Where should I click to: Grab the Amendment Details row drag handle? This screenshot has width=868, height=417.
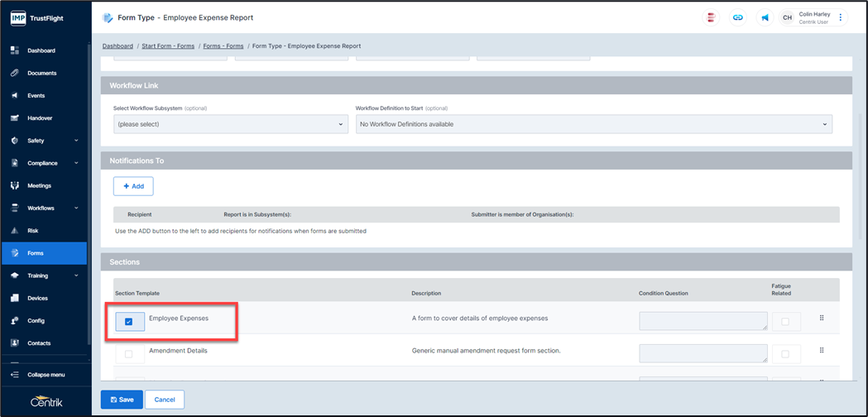822,350
